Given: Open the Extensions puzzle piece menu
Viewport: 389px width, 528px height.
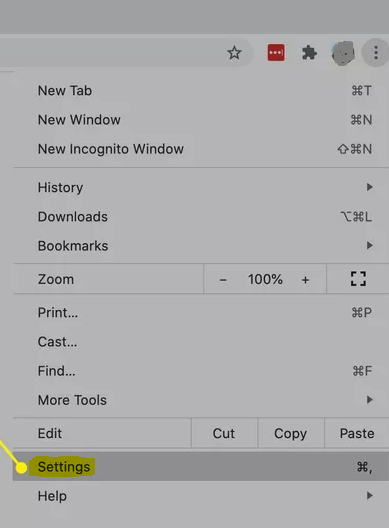Looking at the screenshot, I should (309, 53).
